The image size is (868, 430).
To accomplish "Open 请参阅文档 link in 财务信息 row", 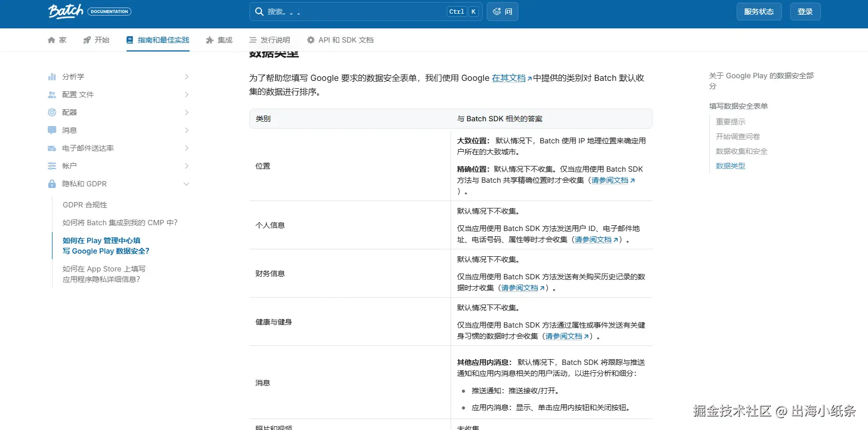I will 519,288.
